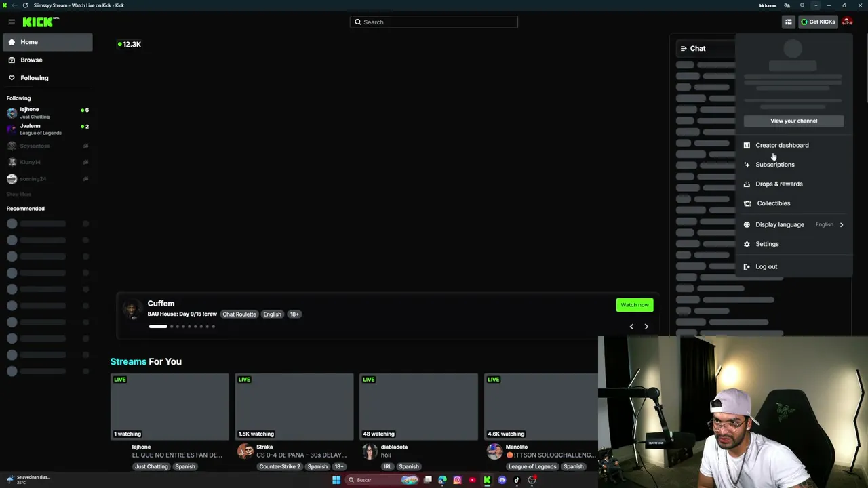This screenshot has height=488, width=868.
Task: Open the hamburger sidebar menu
Action: [12, 22]
